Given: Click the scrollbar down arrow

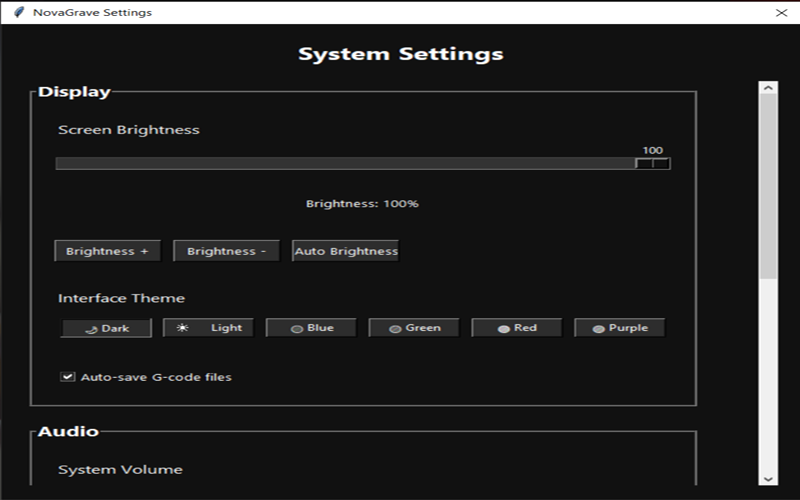Looking at the screenshot, I should [x=768, y=478].
